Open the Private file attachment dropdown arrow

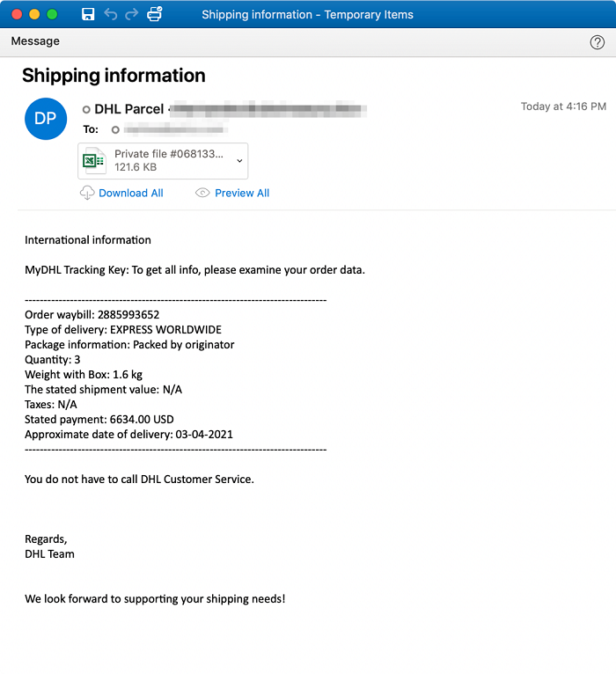[x=239, y=161]
